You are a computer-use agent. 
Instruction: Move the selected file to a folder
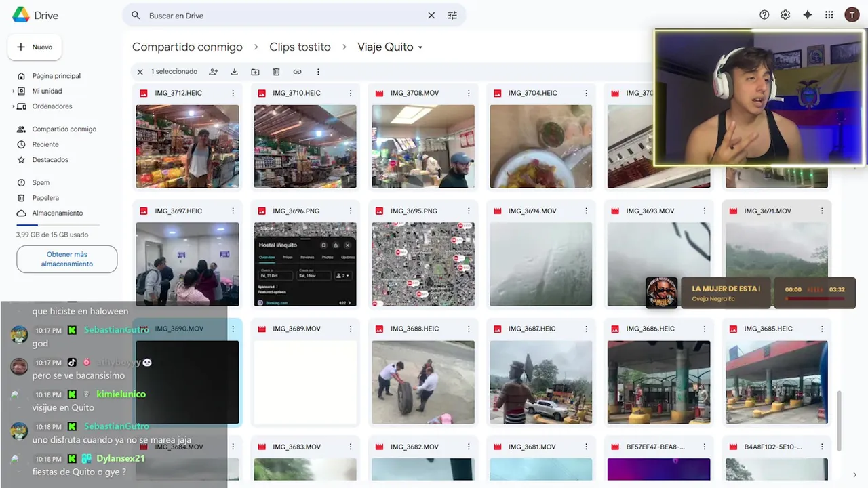click(255, 72)
